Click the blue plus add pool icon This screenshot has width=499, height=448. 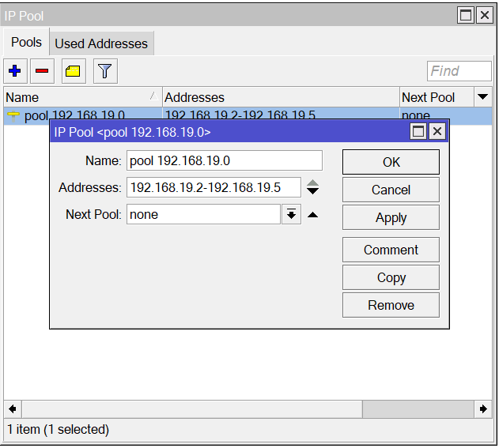pos(14,71)
